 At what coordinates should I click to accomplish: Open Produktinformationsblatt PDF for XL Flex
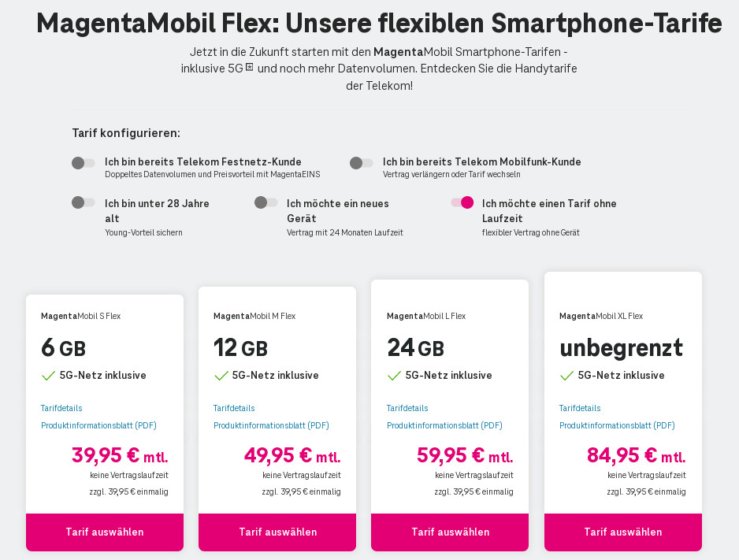(x=617, y=425)
